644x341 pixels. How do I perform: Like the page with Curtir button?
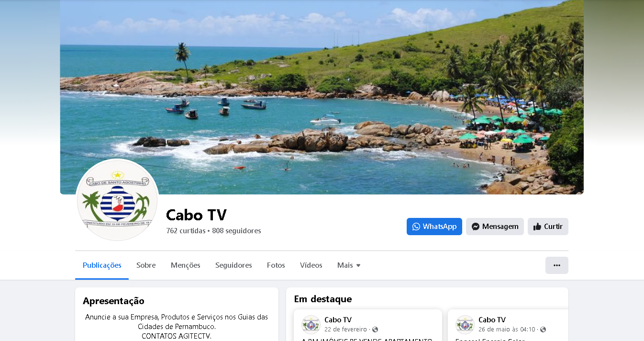pyautogui.click(x=548, y=227)
